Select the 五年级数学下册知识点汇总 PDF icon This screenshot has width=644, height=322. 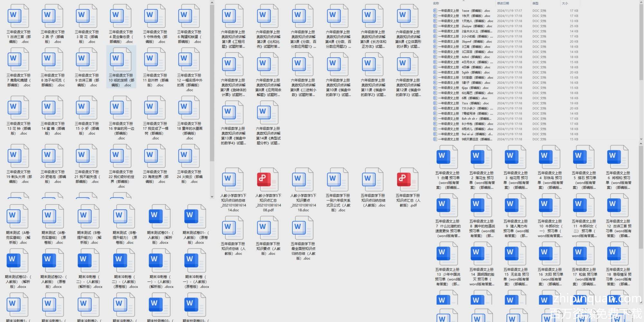(408, 180)
